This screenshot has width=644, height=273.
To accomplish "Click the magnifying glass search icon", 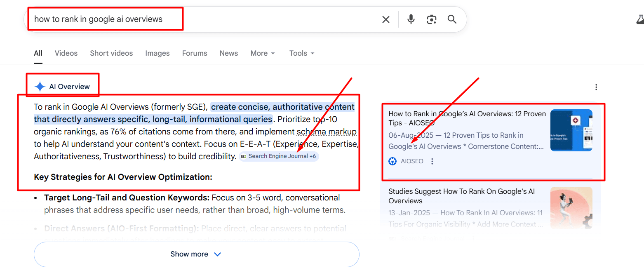I will [x=452, y=19].
